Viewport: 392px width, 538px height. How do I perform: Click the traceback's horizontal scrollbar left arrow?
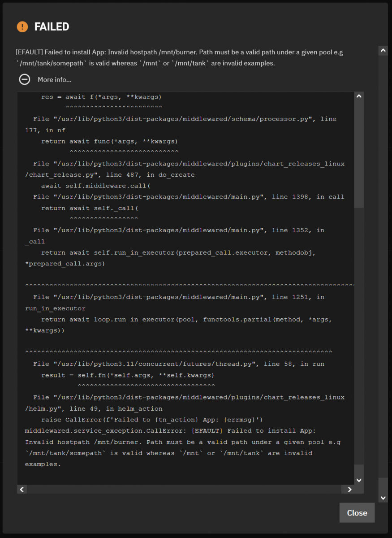coord(22,490)
